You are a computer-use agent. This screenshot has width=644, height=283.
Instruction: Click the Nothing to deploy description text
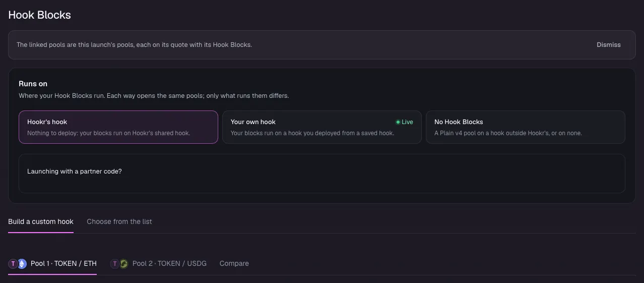click(x=108, y=133)
